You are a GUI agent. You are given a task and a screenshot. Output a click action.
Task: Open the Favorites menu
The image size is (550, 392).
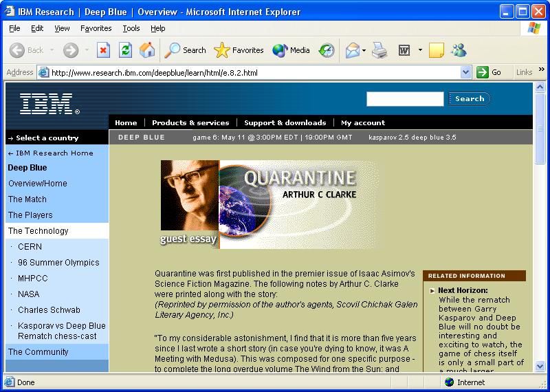click(96, 28)
